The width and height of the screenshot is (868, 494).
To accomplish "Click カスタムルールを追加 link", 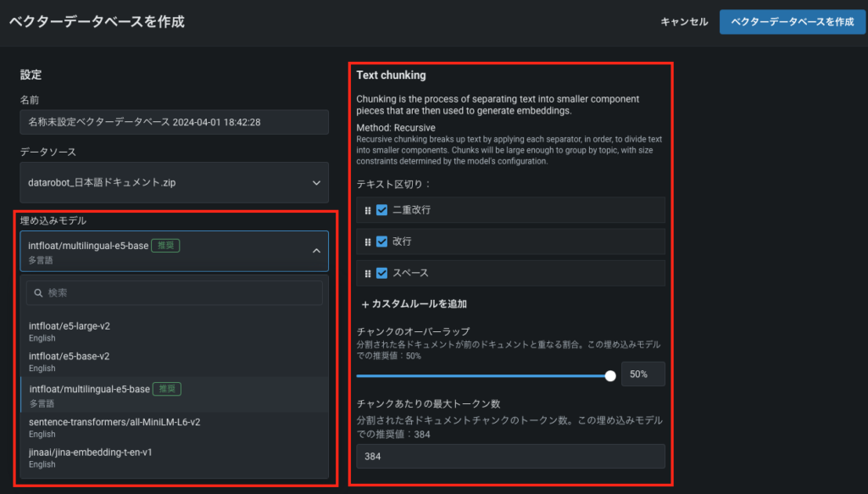I will pyautogui.click(x=414, y=303).
